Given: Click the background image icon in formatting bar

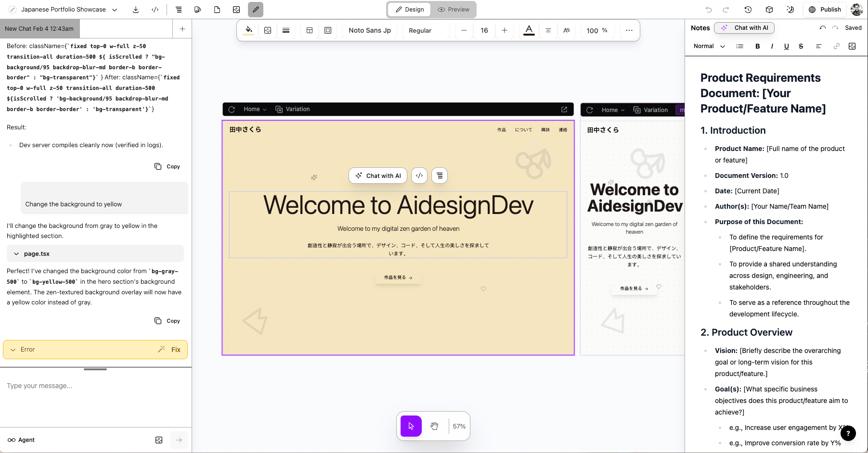Looking at the screenshot, I should [x=268, y=30].
